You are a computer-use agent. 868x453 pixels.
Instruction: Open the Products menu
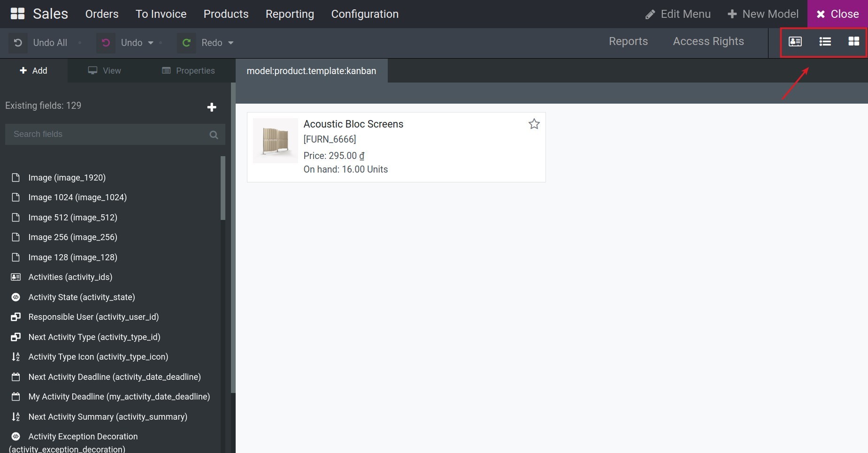226,14
